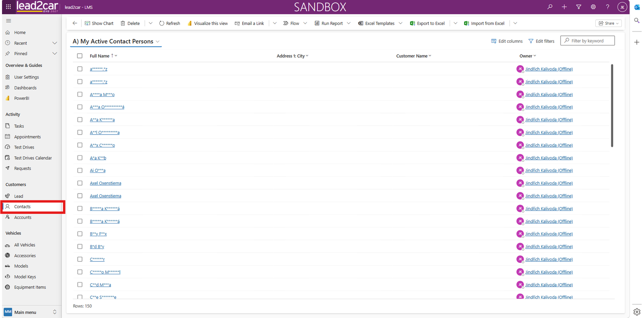The width and height of the screenshot is (644, 318).
Task: Tick the checkbox for Ai O***a
Action: (80, 170)
